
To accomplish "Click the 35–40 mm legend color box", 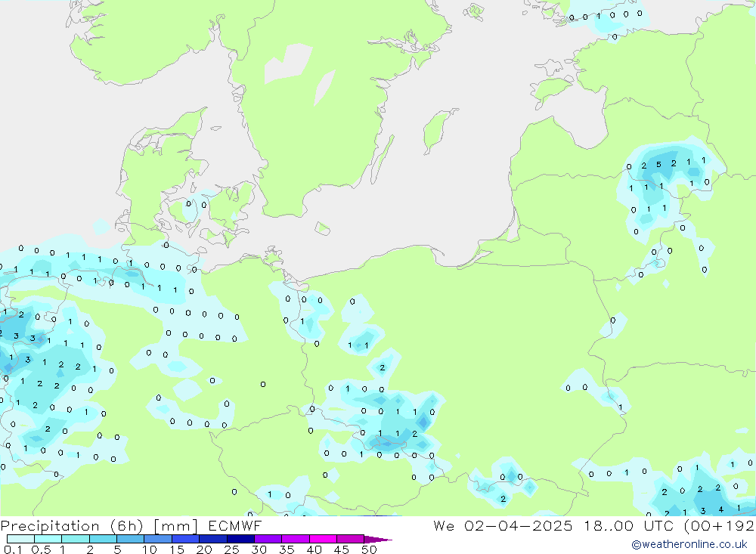I will (296, 539).
